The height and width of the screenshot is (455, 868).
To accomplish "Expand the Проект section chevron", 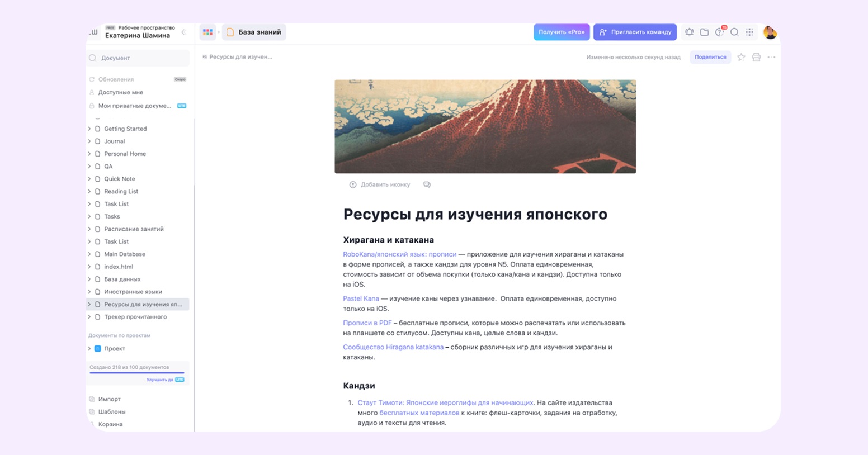I will (89, 348).
